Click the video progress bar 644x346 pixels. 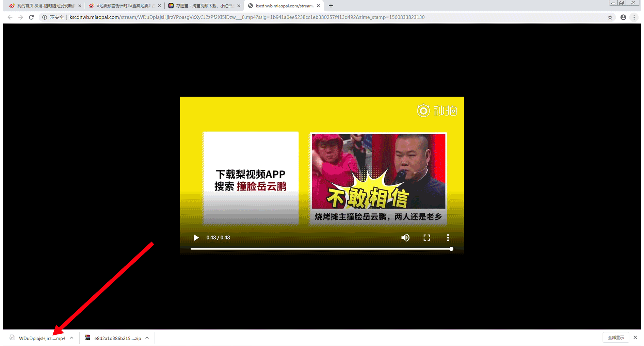321,249
